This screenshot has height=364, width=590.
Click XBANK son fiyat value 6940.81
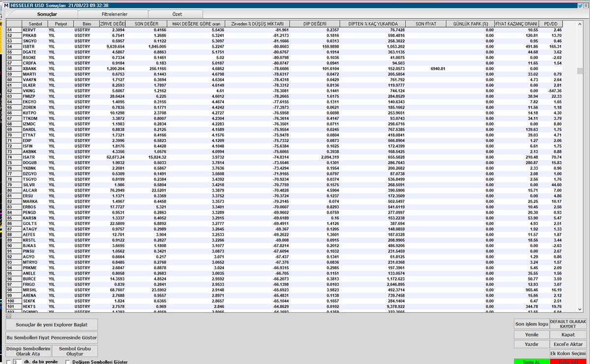[437, 68]
